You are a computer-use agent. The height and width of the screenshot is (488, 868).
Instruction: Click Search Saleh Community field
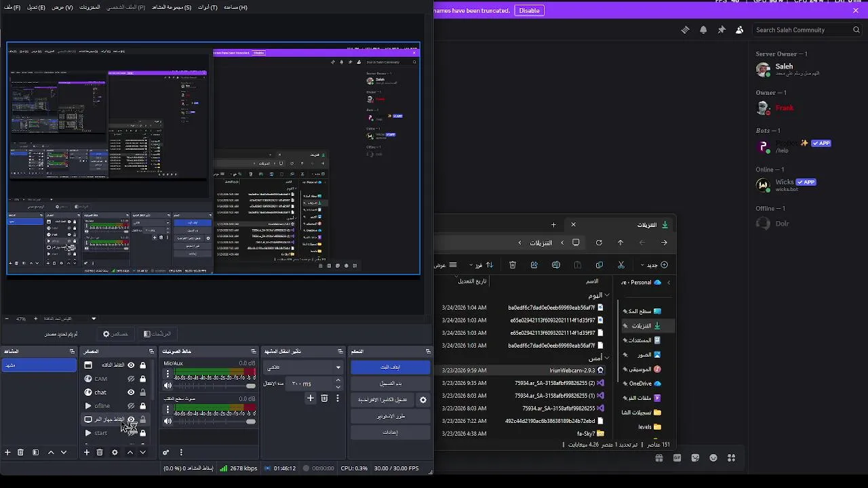tap(808, 30)
